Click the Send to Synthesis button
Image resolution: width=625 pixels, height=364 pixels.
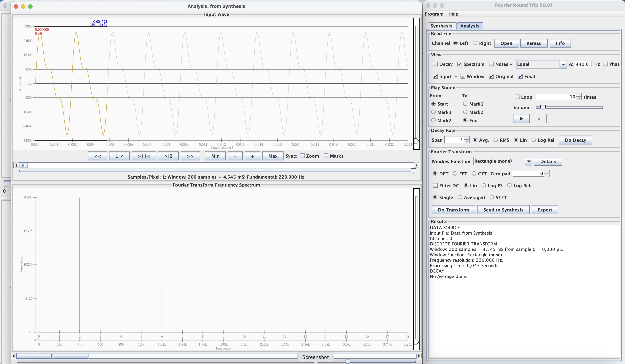coord(503,210)
